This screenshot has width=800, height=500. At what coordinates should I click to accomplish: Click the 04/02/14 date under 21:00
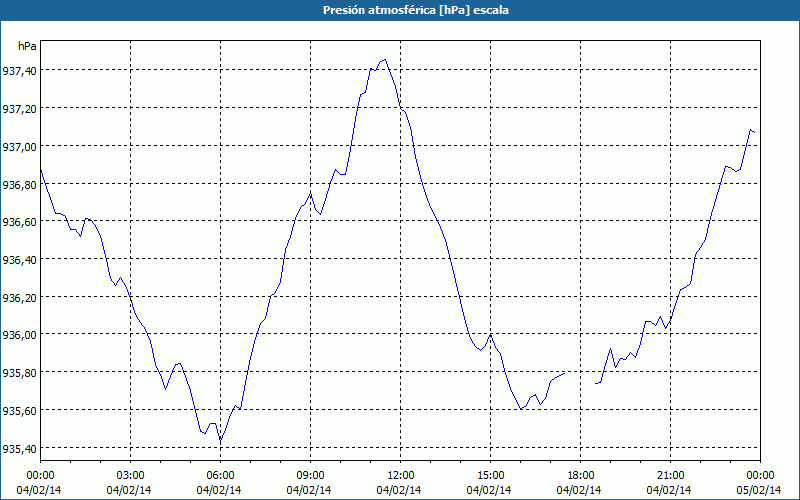pyautogui.click(x=669, y=490)
